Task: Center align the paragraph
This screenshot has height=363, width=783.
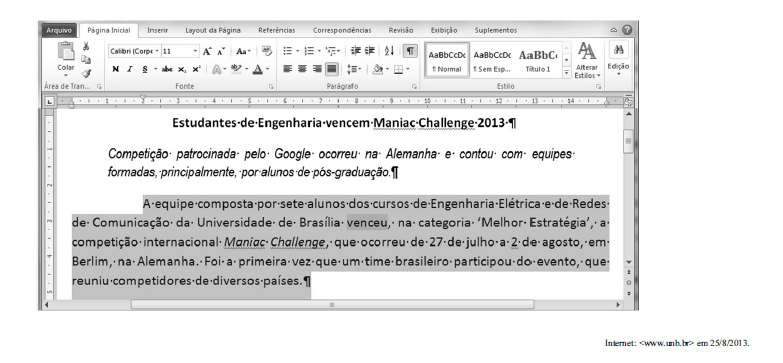Action: click(302, 69)
